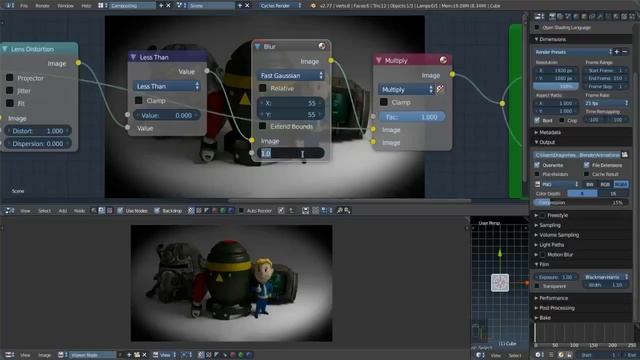Select the compositing node tree type icon

[102, 211]
